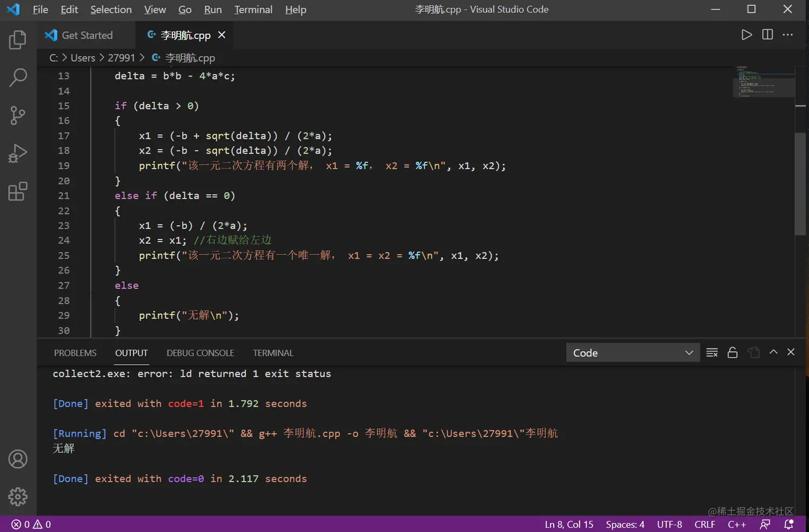Screen dimensions: 809x532
Task: Click the 'x2 = (-b - sqrt(delta))' line
Action: 235,151
